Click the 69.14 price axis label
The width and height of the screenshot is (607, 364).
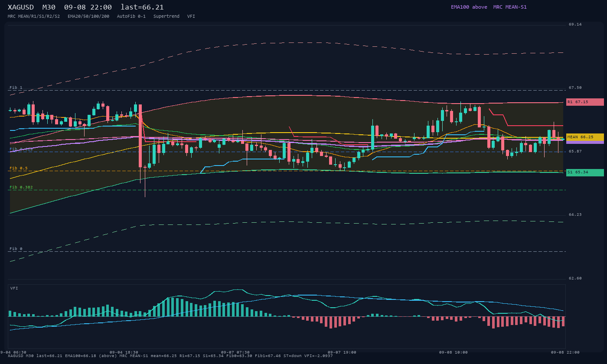575,25
